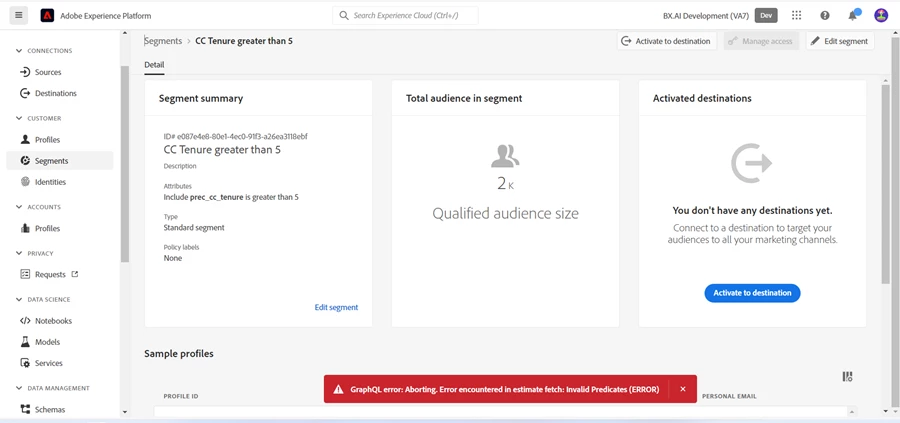This screenshot has width=900, height=423.
Task: Click the Notebooks code icon
Action: [25, 321]
